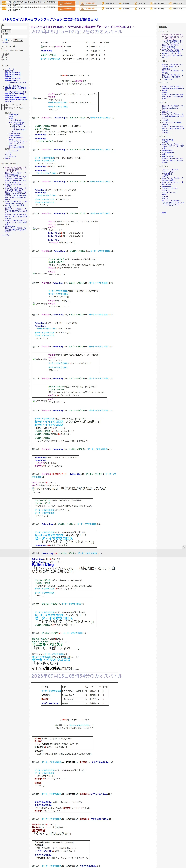Open トップページ in the sidebar menu

click(10, 69)
